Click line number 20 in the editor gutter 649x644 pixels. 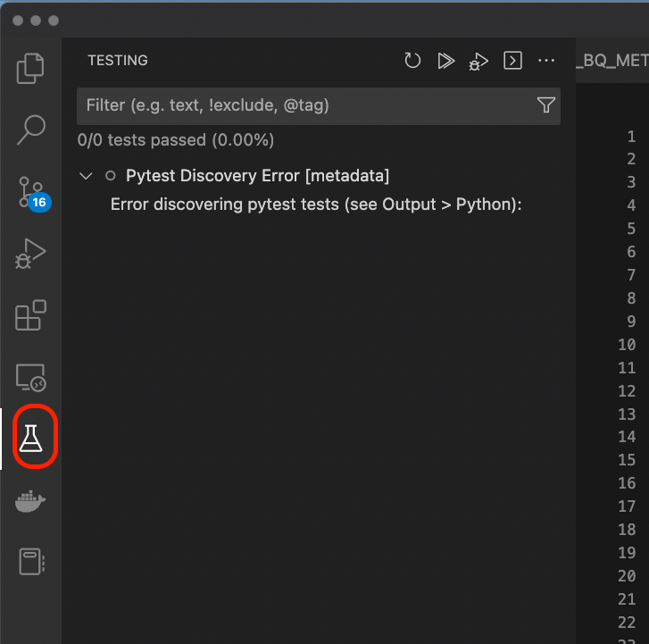627,575
